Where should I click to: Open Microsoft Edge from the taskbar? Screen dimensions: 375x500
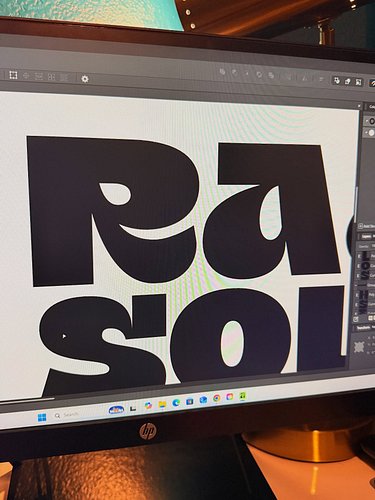tap(176, 403)
